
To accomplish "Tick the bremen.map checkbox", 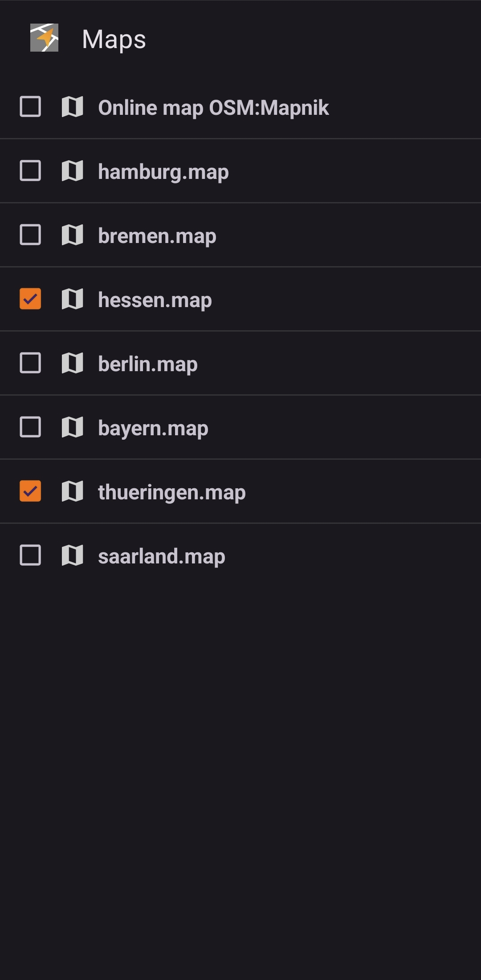I will click(30, 235).
